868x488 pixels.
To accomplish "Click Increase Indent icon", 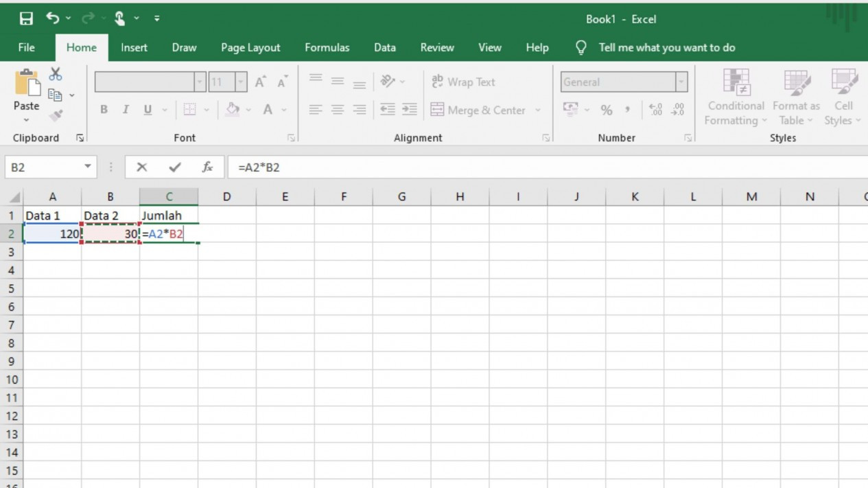I will (410, 110).
